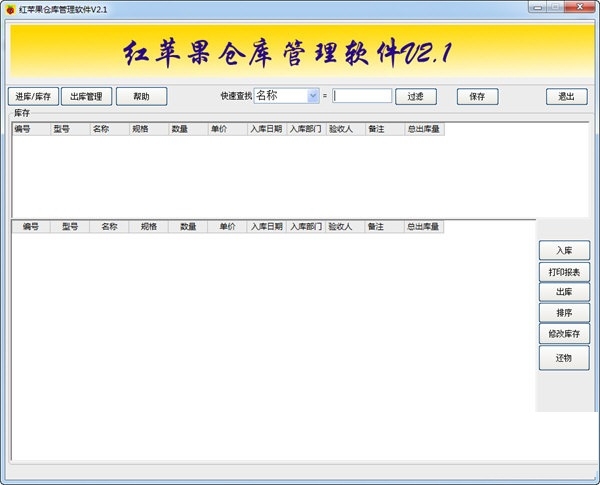This screenshot has height=485, width=600.
Task: Click 单价 column header in lower table
Action: tap(227, 227)
